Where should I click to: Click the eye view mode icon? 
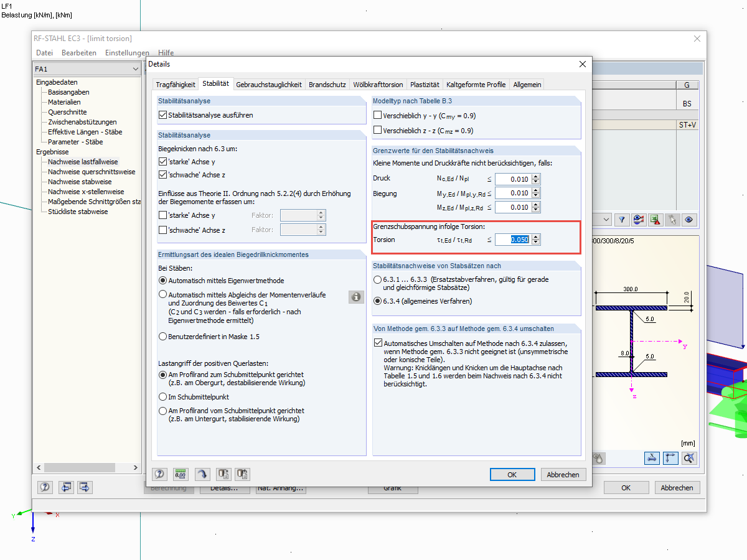pos(688,220)
